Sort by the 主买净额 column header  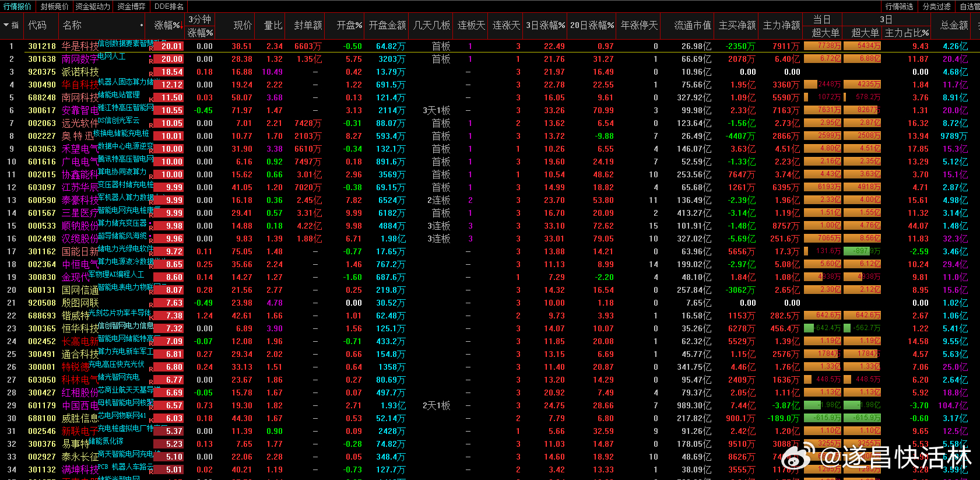tap(737, 25)
